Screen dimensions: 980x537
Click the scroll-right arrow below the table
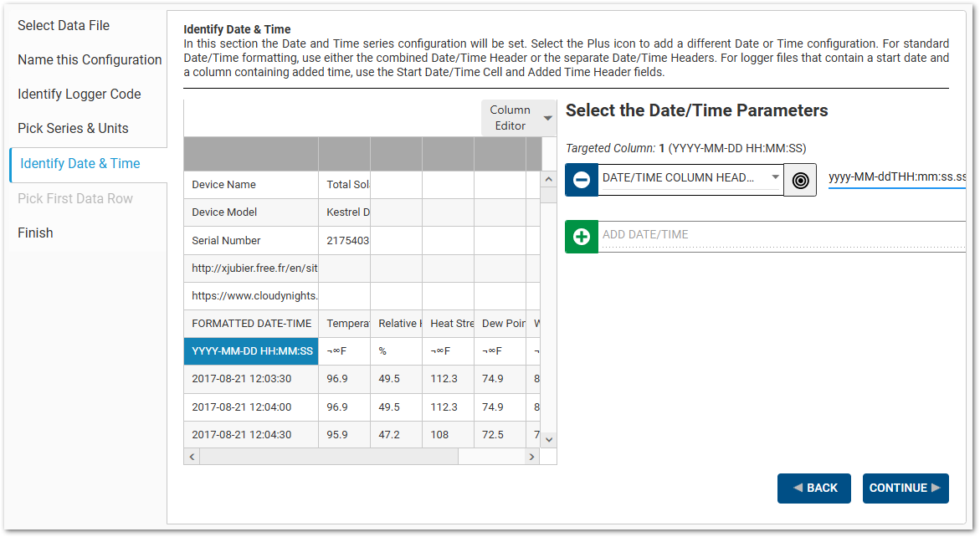pyautogui.click(x=533, y=456)
